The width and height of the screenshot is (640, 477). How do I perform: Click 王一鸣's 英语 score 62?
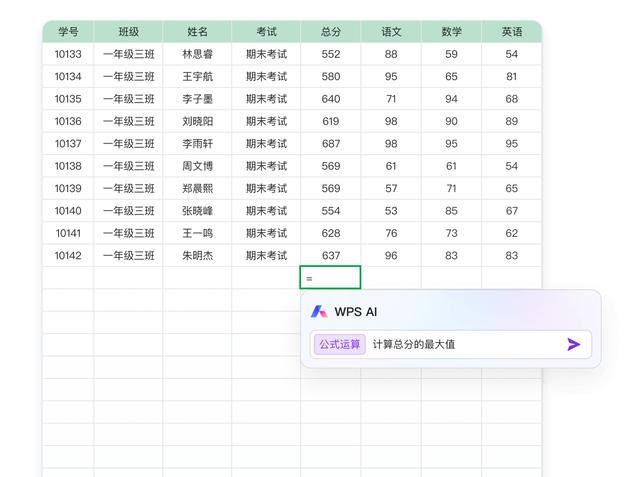[511, 233]
